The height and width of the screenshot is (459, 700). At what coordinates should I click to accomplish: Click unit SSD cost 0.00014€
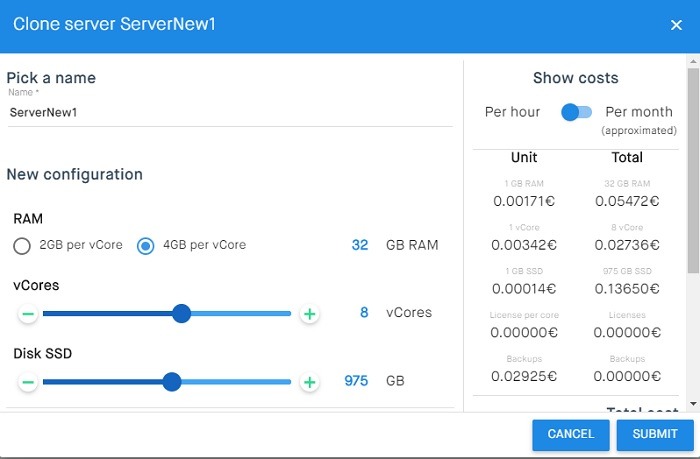(524, 288)
